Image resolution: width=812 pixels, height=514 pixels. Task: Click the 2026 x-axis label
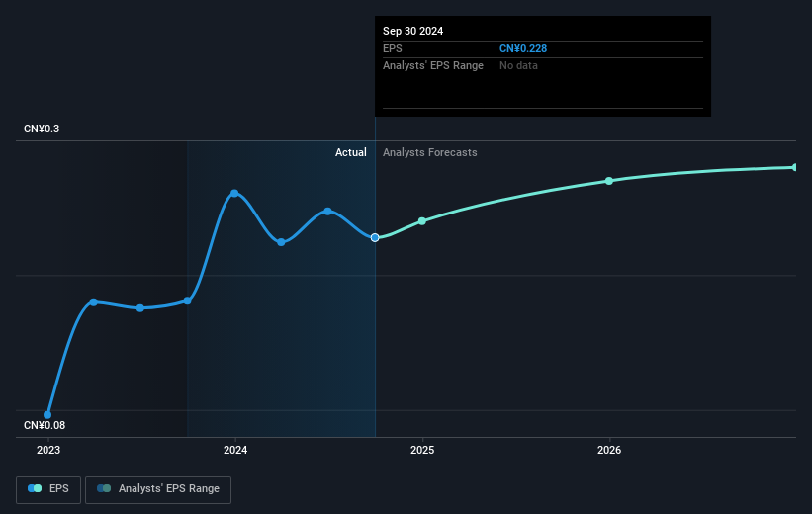(x=609, y=451)
